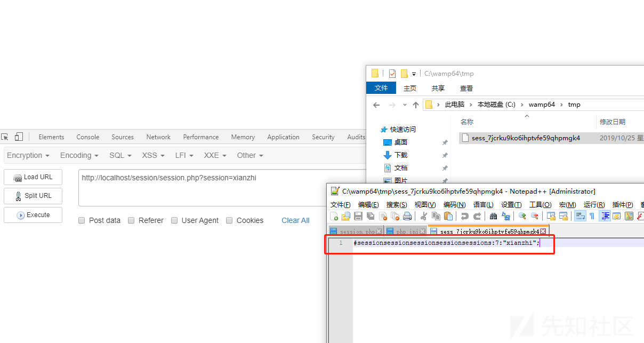Toggle the DevTools device toolbar icon
Screen dimensions: 644x343
point(19,137)
